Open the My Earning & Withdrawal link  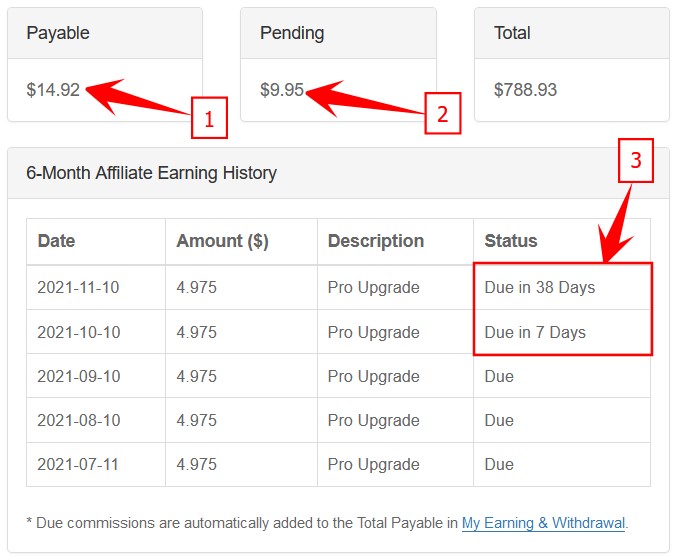(543, 522)
